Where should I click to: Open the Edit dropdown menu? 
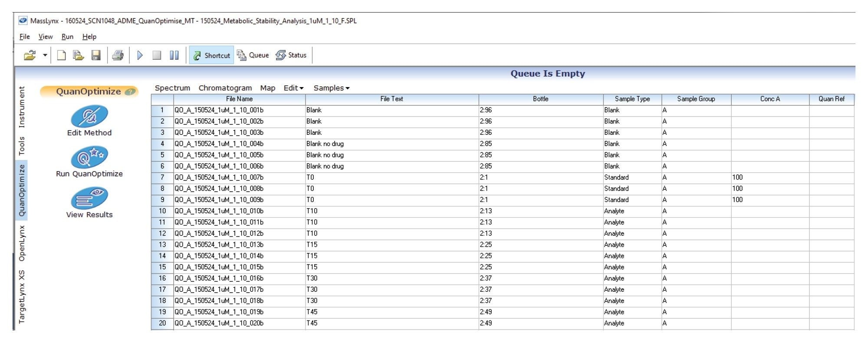(x=293, y=88)
